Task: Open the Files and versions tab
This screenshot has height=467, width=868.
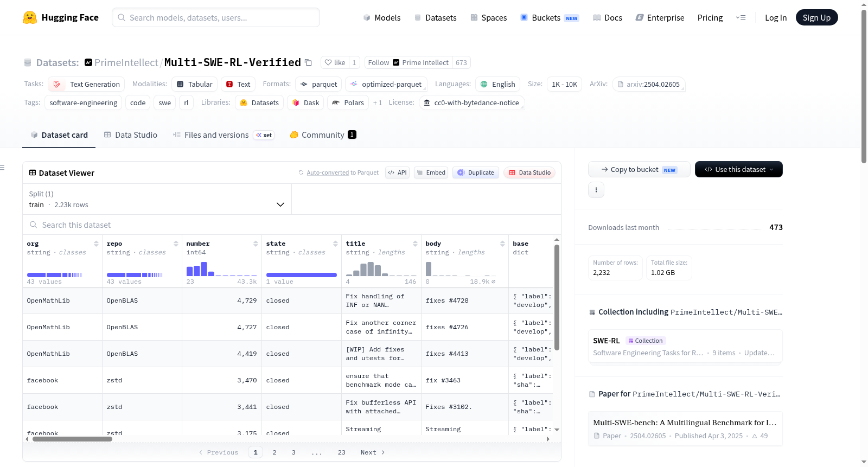Action: tap(224, 135)
